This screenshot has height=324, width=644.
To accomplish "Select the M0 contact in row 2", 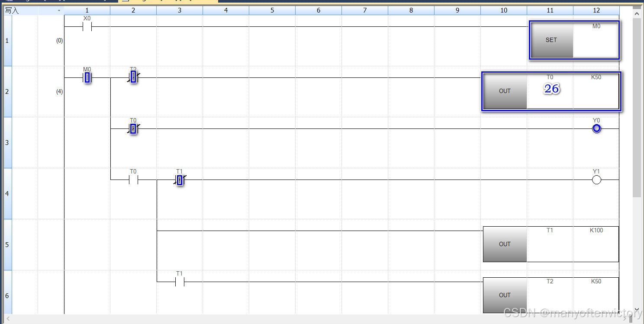I will click(87, 77).
